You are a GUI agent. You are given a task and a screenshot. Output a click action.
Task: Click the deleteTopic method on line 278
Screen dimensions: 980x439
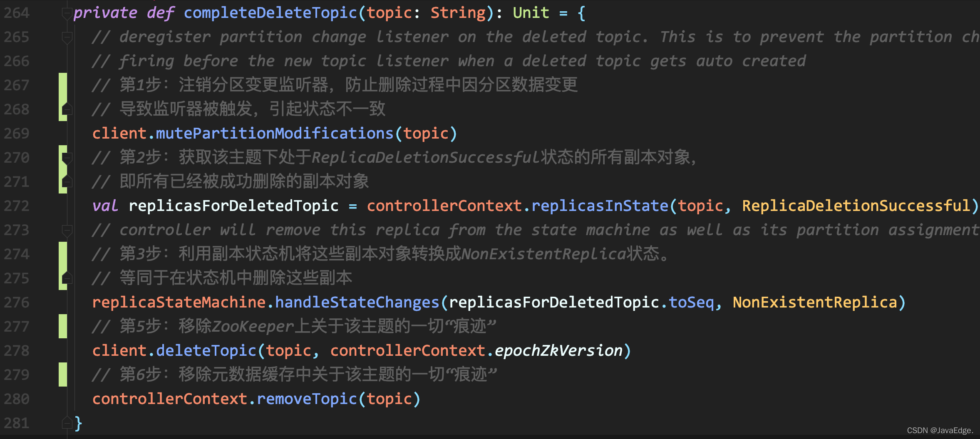[x=206, y=351]
